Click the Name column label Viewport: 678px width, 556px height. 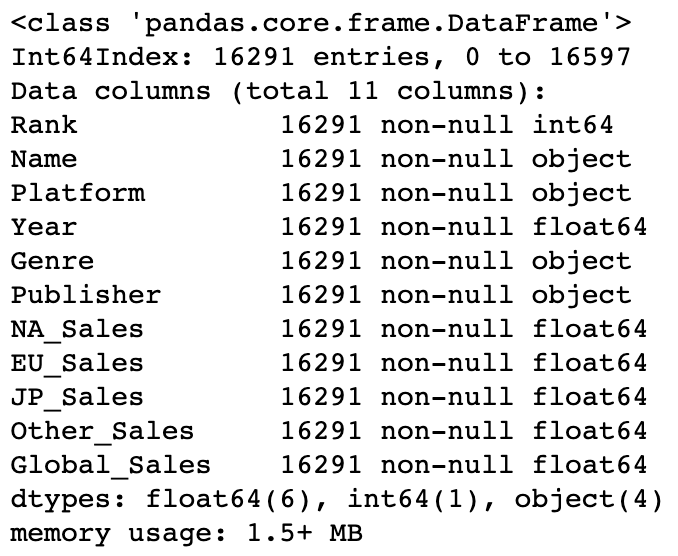click(x=44, y=159)
